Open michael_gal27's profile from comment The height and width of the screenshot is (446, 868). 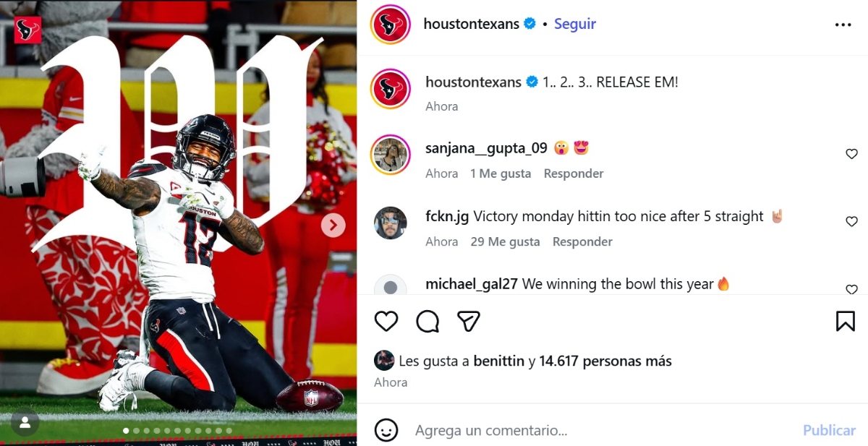coord(472,284)
